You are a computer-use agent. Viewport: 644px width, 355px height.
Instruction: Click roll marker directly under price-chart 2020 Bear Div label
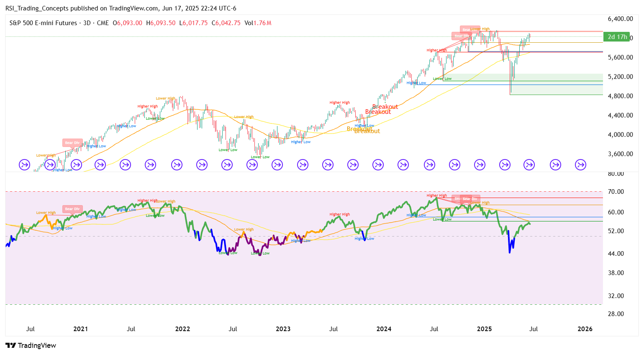(x=75, y=165)
